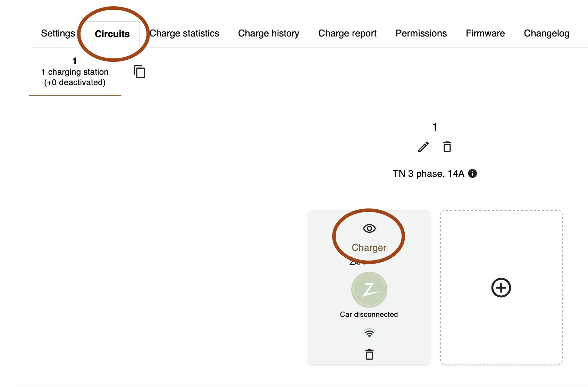This screenshot has width=588, height=387.
Task: Delete the charger using bottom trash icon
Action: tap(369, 355)
